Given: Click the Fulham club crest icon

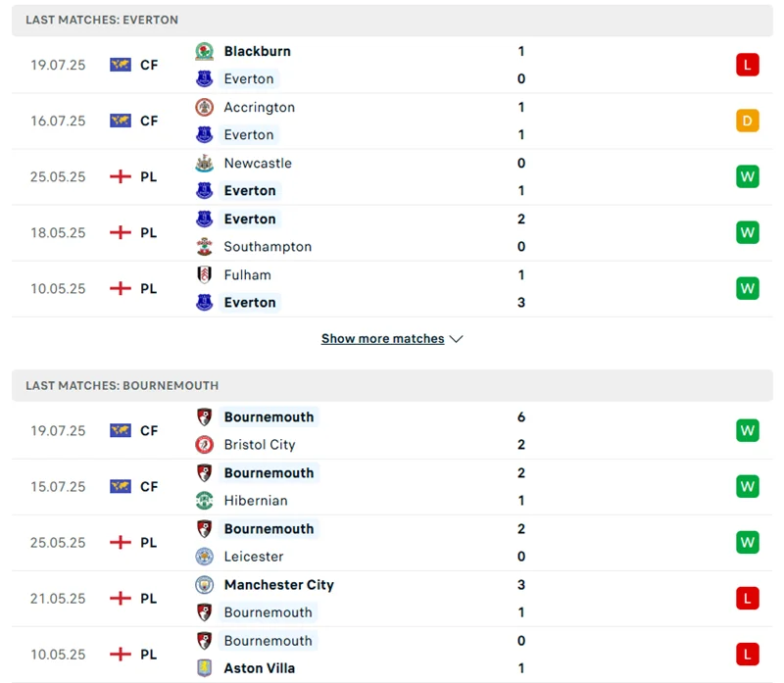Looking at the screenshot, I should pyautogui.click(x=204, y=275).
